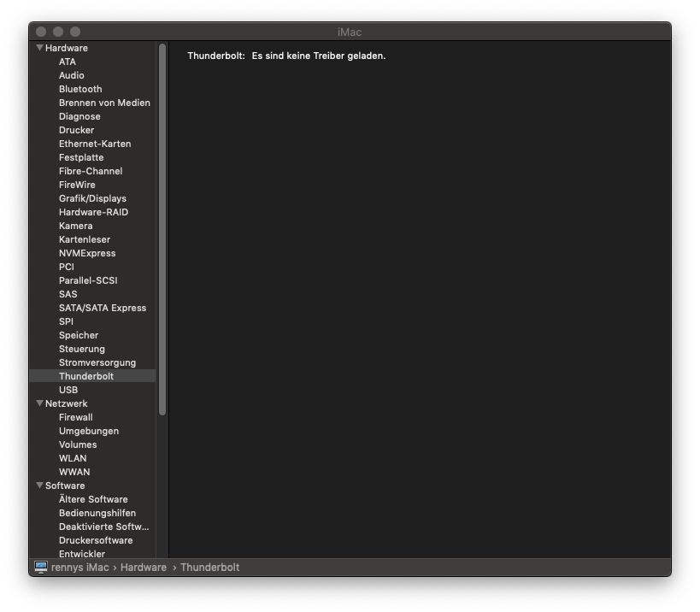Image resolution: width=700 pixels, height=612 pixels.
Task: Select Brennen von Medien entry
Action: 104,103
